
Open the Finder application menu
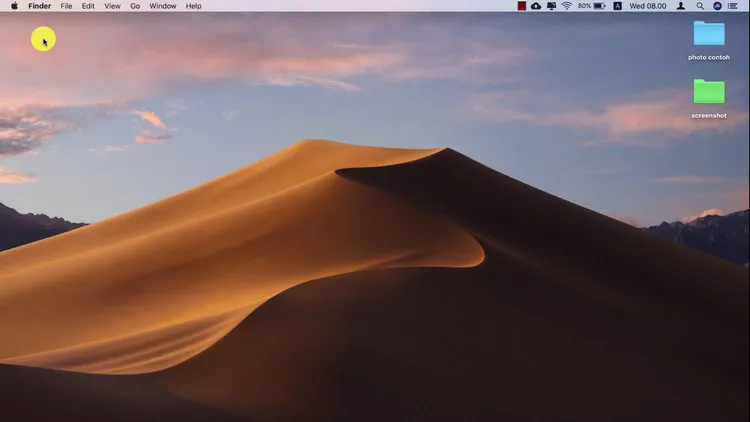point(40,6)
